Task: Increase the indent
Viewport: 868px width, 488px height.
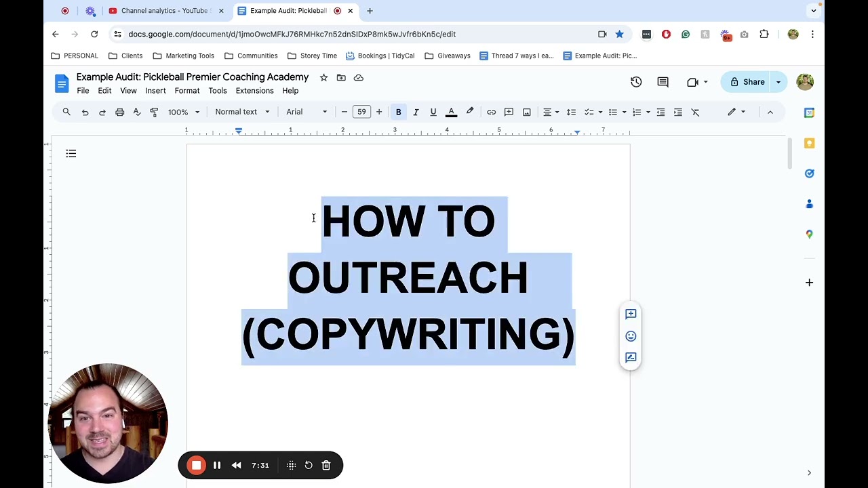Action: pyautogui.click(x=678, y=112)
